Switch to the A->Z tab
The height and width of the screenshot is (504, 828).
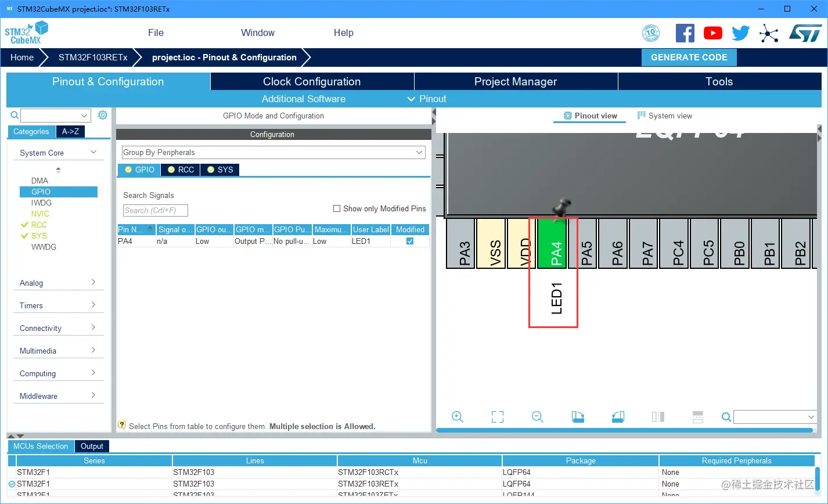tap(71, 132)
